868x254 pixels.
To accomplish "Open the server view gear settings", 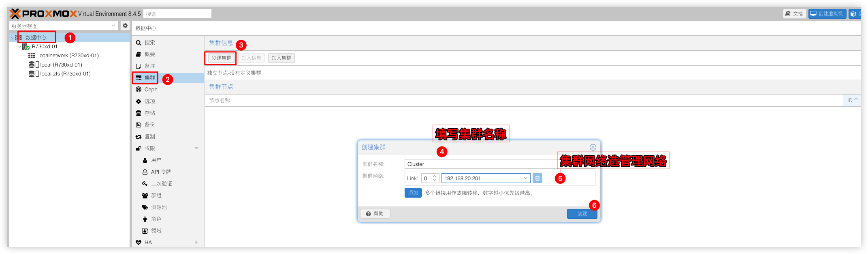I will 125,26.
